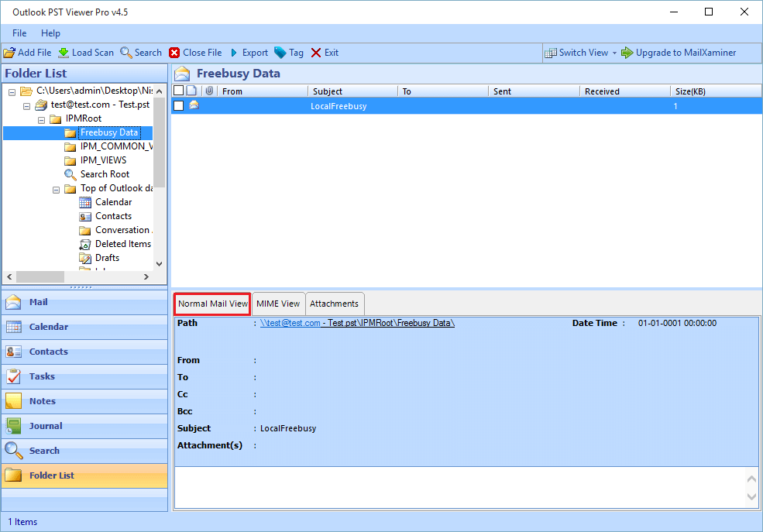Image resolution: width=763 pixels, height=532 pixels.
Task: Click the IPMRoot folder icon
Action: (x=56, y=119)
